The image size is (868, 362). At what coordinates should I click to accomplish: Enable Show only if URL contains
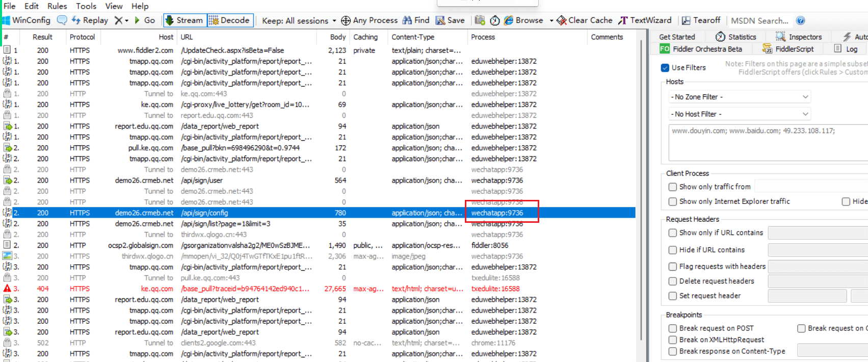(673, 233)
